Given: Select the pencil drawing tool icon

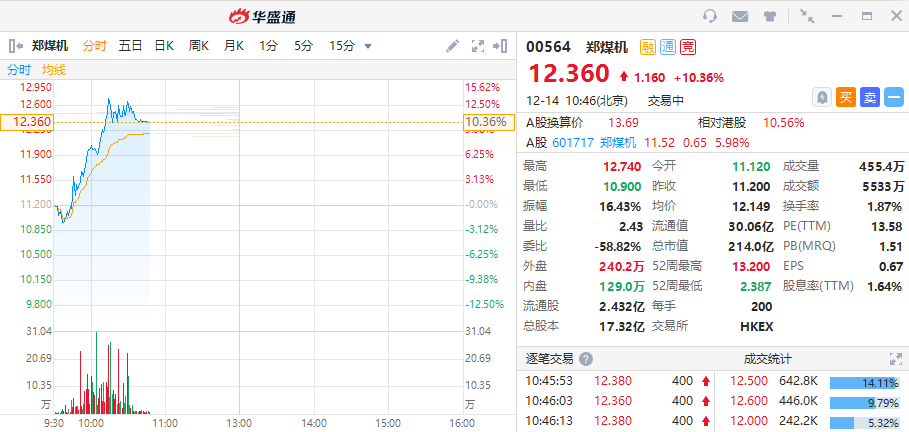Looking at the screenshot, I should click(452, 46).
